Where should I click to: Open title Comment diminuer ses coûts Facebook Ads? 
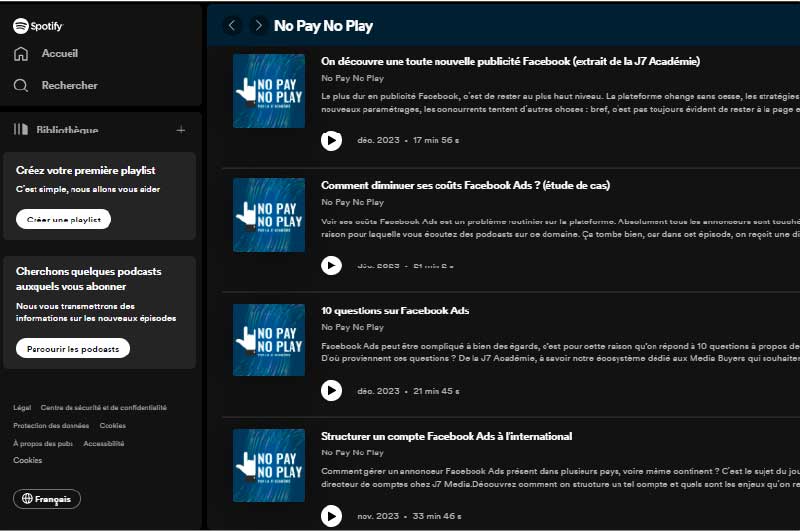click(465, 185)
